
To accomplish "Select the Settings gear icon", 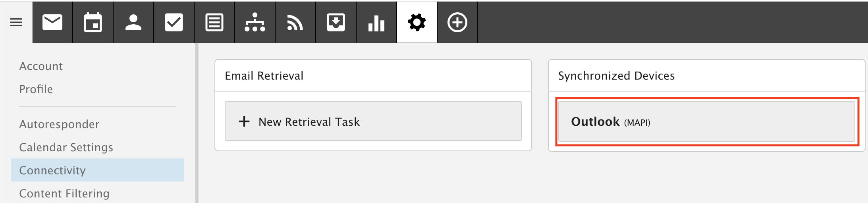I will pyautogui.click(x=417, y=22).
